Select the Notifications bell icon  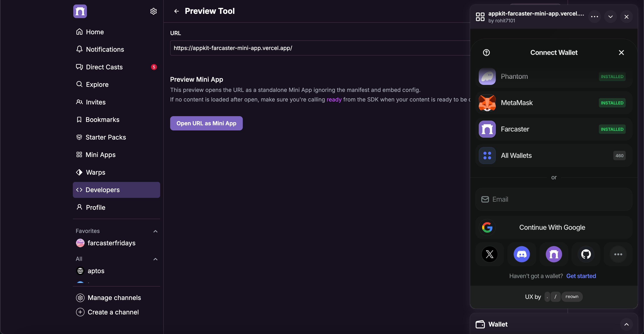tap(79, 49)
